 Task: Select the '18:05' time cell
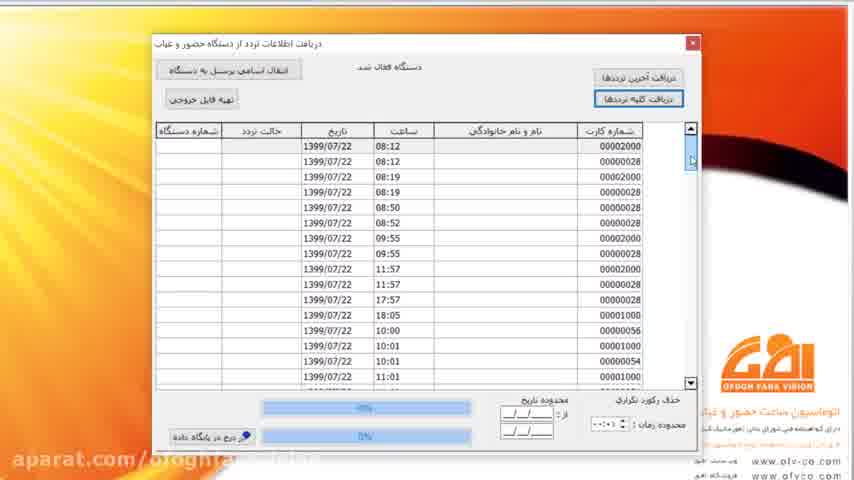point(404,315)
